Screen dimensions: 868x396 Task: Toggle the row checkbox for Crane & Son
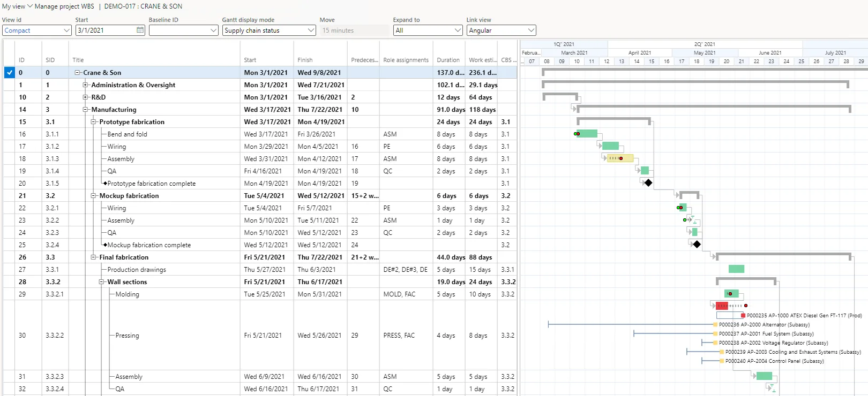tap(9, 73)
